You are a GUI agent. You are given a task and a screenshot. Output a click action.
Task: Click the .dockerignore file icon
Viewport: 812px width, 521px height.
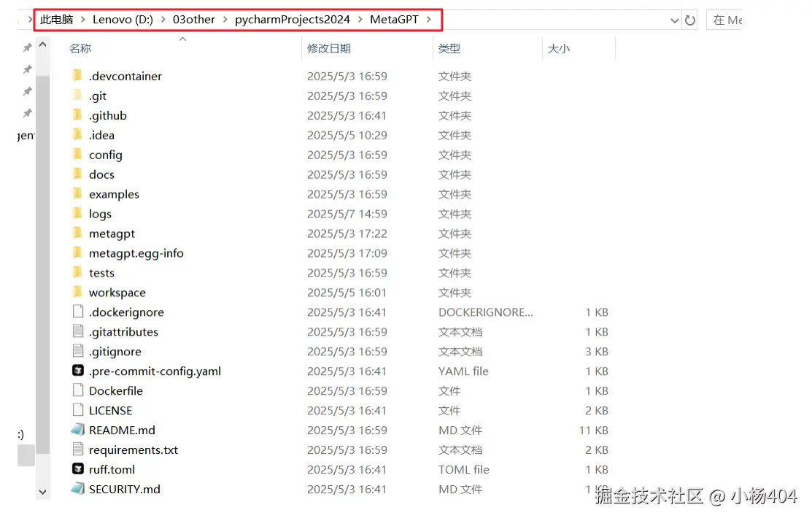click(77, 312)
